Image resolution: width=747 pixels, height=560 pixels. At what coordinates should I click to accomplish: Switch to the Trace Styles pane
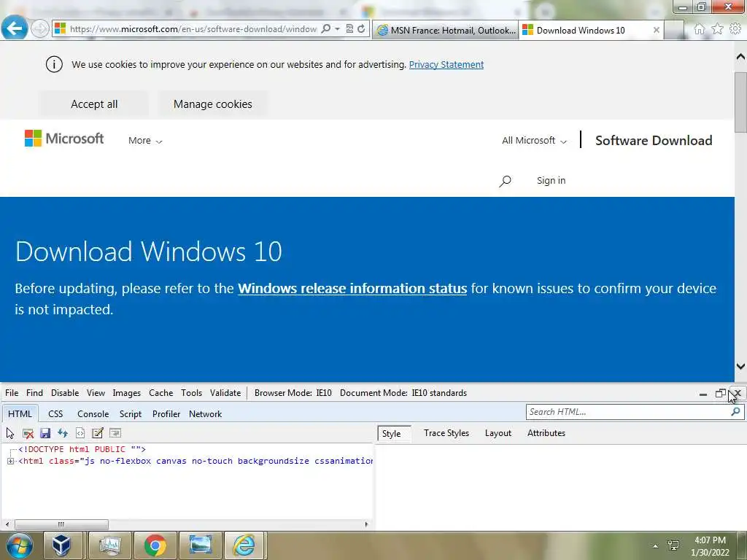click(446, 433)
